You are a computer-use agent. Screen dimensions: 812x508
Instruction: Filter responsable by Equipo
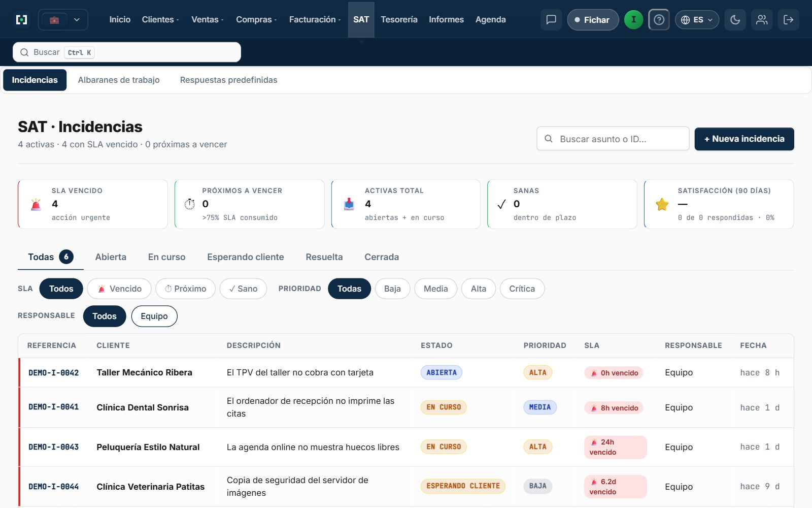pyautogui.click(x=154, y=316)
